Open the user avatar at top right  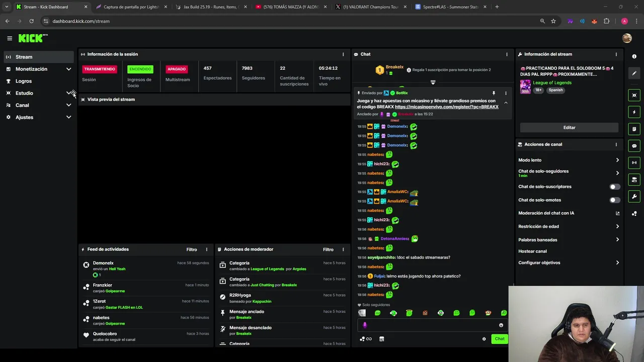(x=627, y=38)
